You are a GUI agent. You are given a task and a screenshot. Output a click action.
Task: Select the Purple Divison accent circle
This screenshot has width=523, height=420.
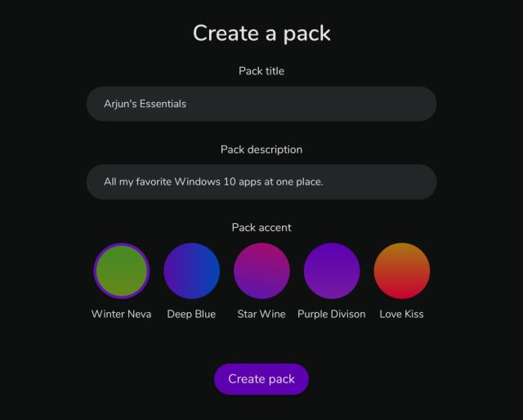coord(332,270)
